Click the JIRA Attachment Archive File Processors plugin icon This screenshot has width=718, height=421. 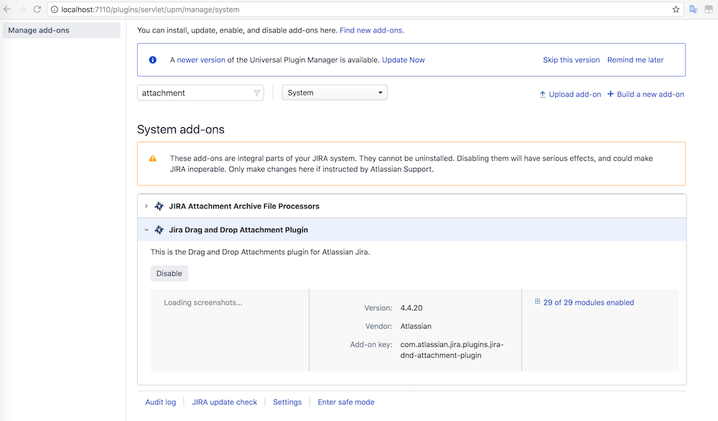point(159,206)
